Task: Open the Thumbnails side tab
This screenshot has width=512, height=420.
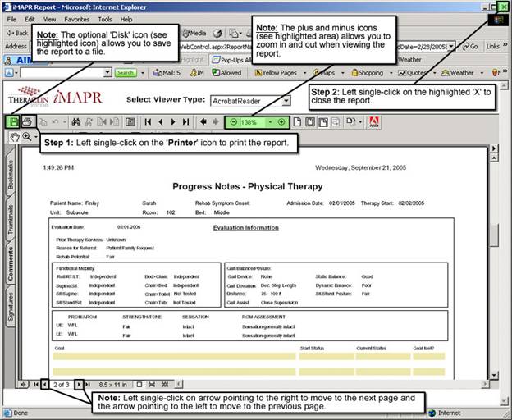Action: pos(11,221)
